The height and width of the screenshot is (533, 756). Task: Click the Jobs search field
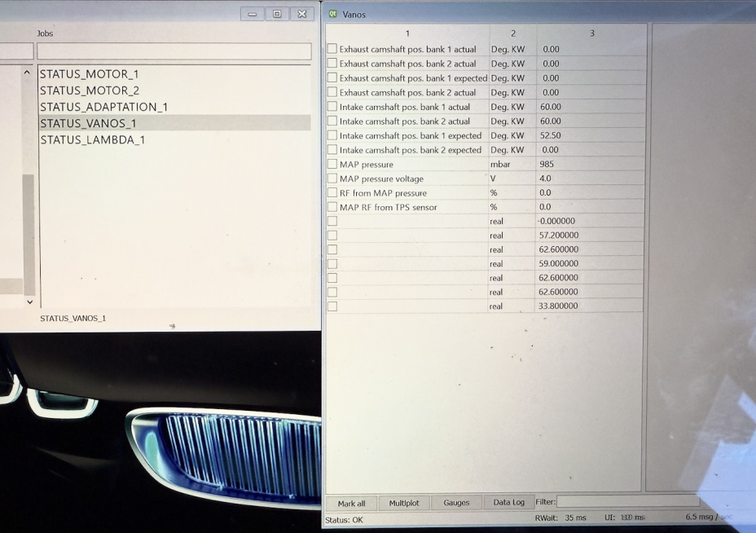pos(174,51)
